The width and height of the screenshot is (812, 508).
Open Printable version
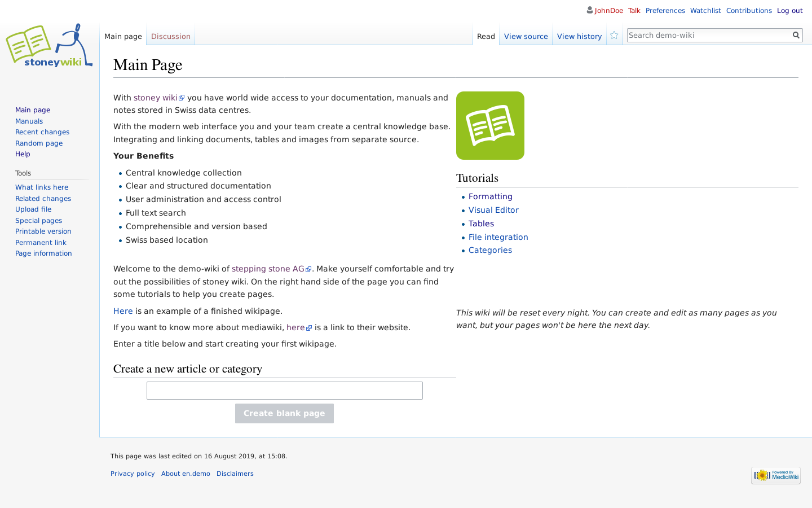[x=43, y=231]
